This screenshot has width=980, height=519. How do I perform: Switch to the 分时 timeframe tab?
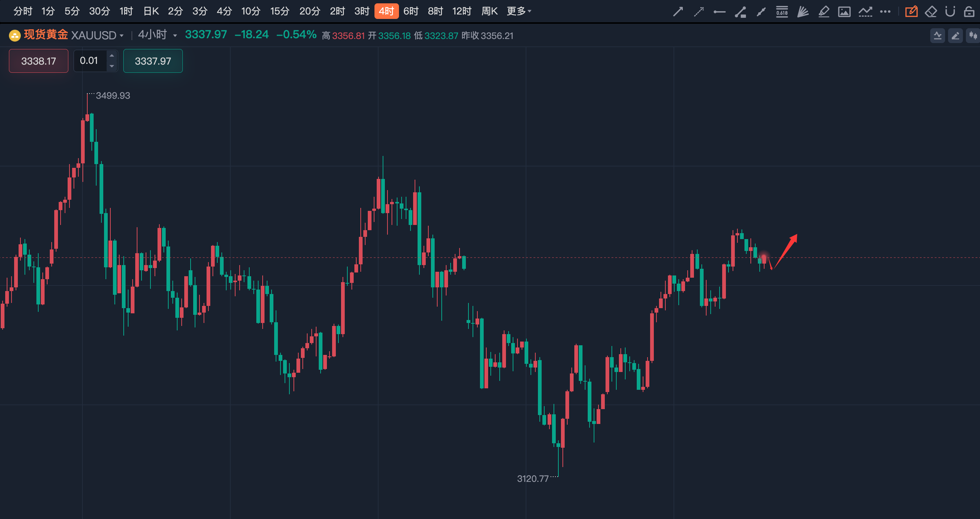[x=23, y=12]
